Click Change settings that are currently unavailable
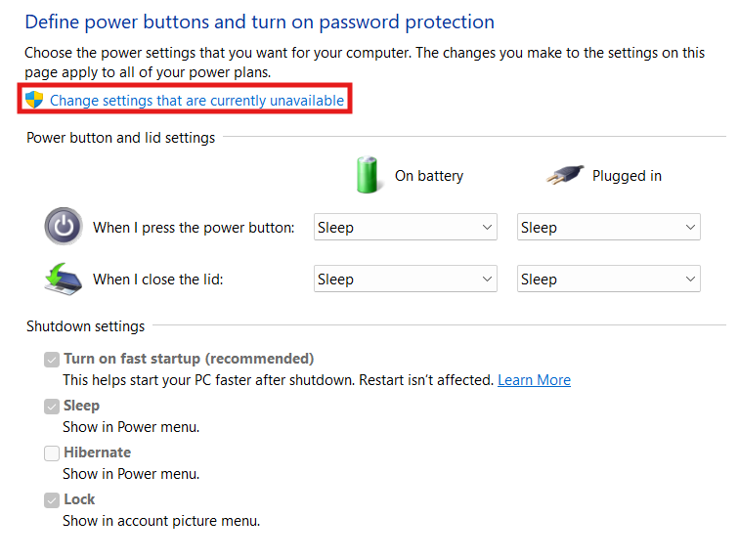This screenshot has height=560, width=739. (196, 100)
